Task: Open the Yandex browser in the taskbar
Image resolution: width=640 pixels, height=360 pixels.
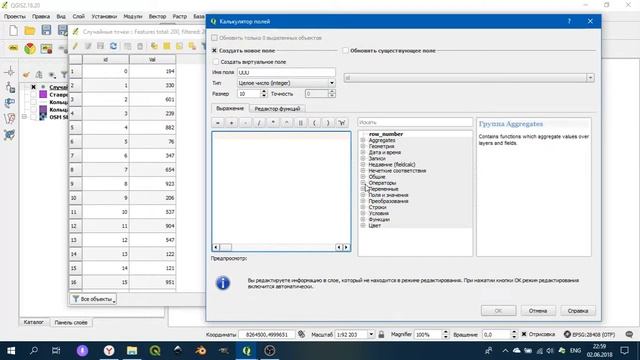Action: [109, 351]
